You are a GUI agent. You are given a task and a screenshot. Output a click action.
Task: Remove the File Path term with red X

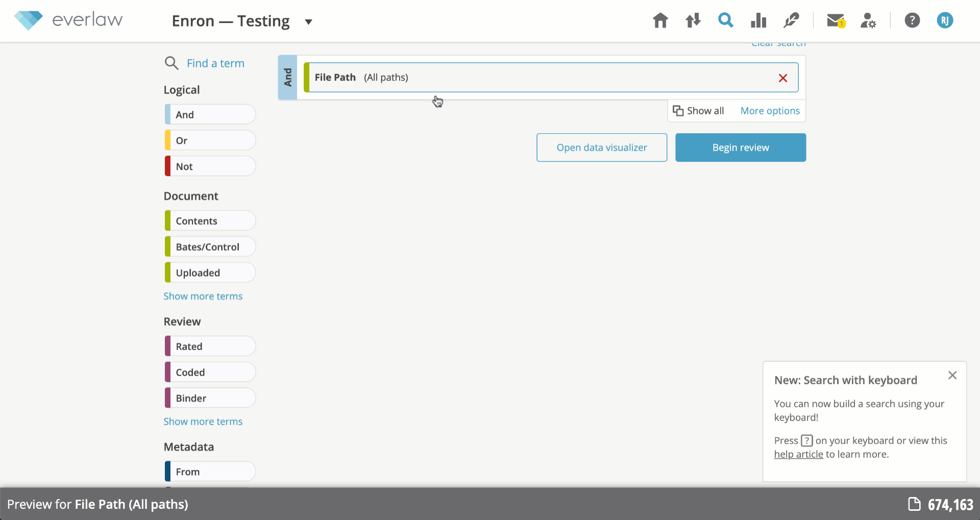[783, 78]
